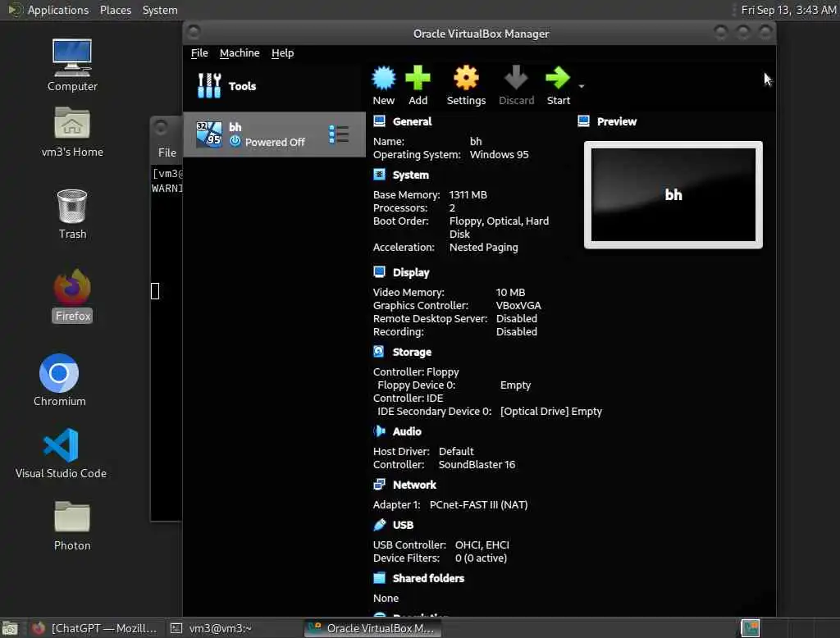This screenshot has height=638, width=840.
Task: Open the Network section heading link
Action: click(414, 485)
